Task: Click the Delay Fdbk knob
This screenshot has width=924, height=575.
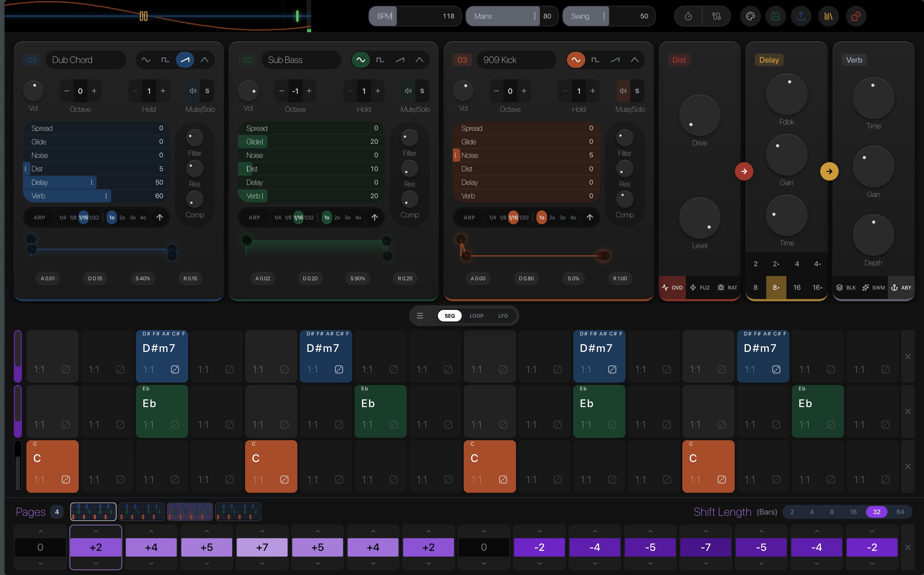Action: (x=786, y=94)
